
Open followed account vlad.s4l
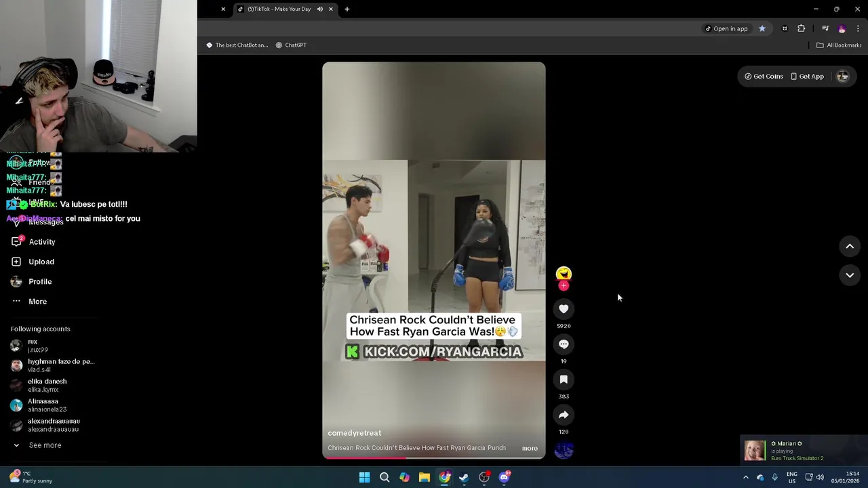coord(52,365)
